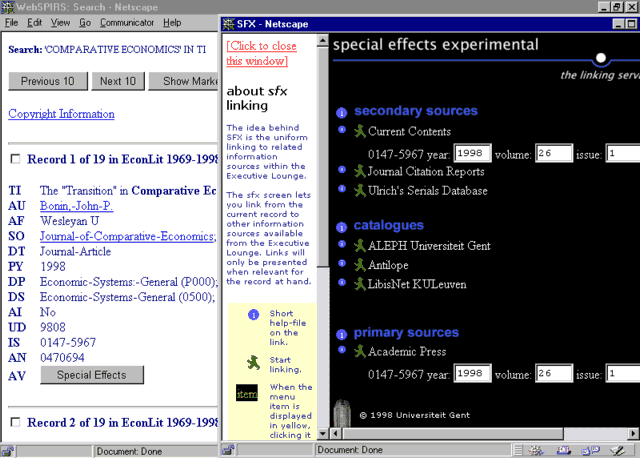
Task: Mark Record 2 of 19 checkbox
Action: 15,422
